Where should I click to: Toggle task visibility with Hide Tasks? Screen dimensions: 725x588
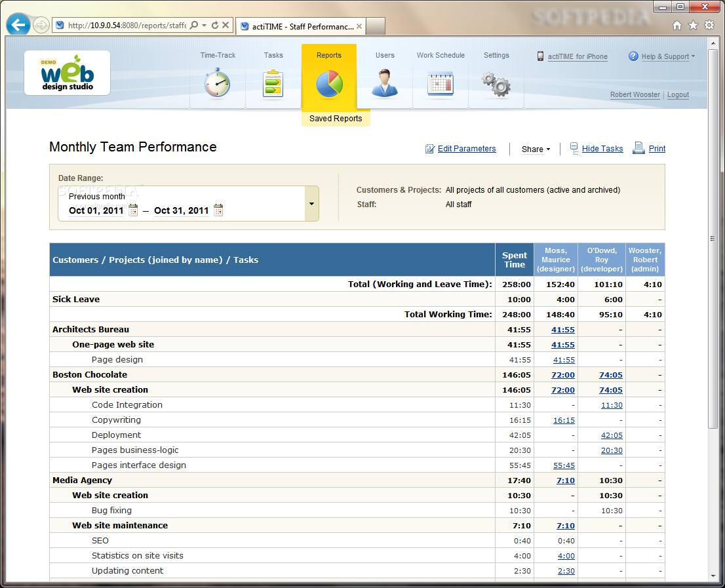(602, 149)
